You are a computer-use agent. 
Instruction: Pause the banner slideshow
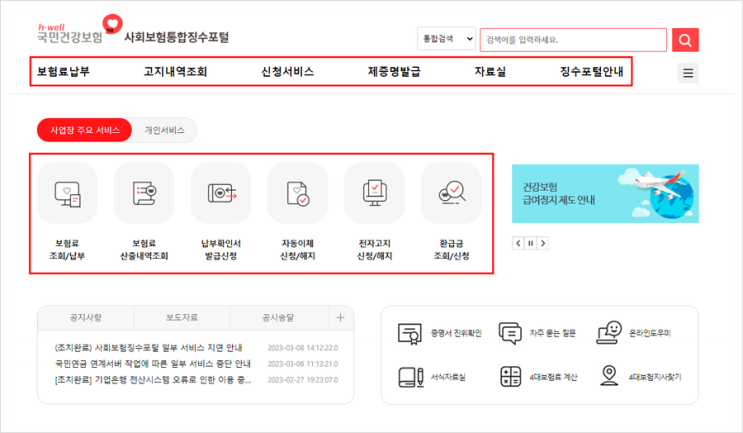point(530,244)
